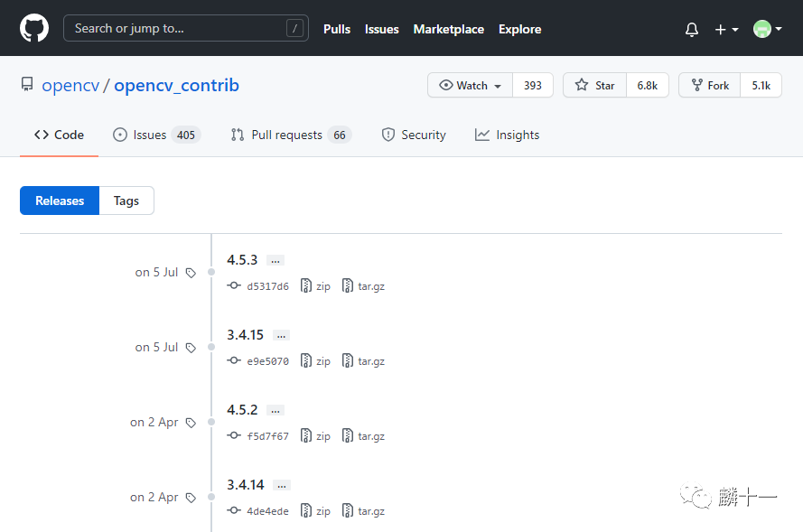
Task: Download the tar.gz for 4.5.3
Action: [x=364, y=286]
